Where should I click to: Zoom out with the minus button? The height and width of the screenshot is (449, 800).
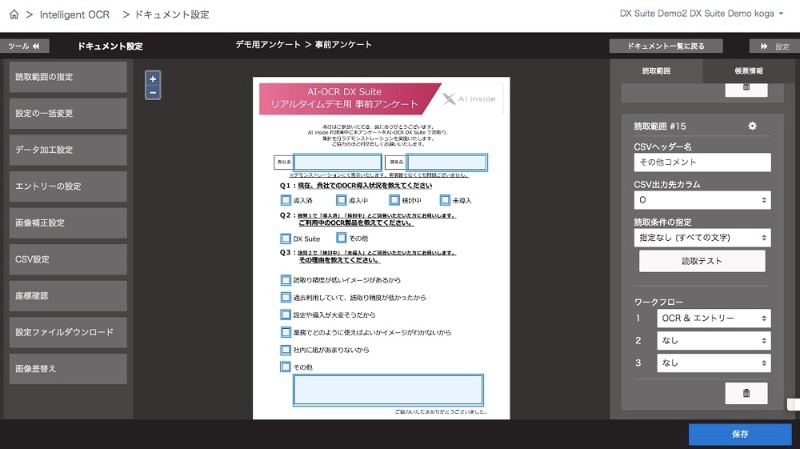pos(152,93)
